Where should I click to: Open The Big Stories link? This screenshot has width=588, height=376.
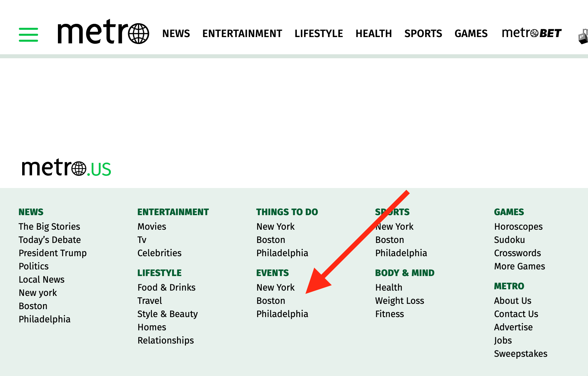click(49, 227)
